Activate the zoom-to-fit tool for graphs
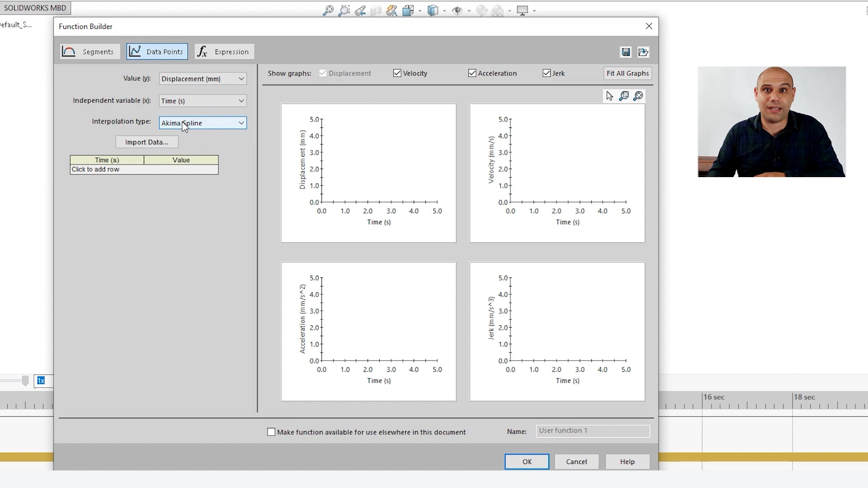Viewport: 868px width, 488px height. point(638,96)
